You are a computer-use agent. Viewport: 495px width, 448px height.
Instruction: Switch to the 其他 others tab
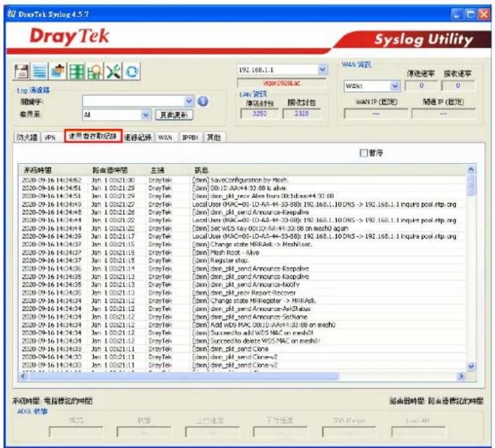(214, 137)
